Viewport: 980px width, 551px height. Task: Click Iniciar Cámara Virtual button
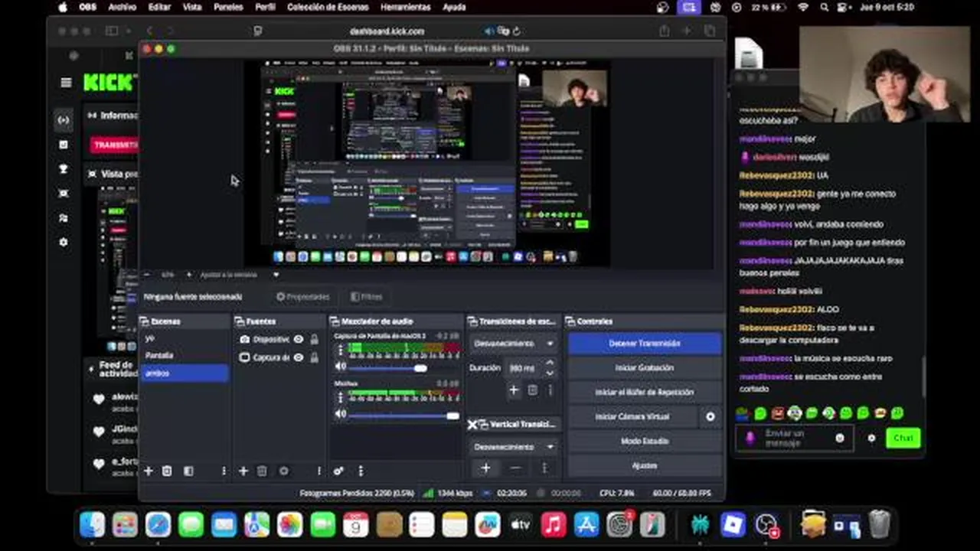tap(632, 417)
